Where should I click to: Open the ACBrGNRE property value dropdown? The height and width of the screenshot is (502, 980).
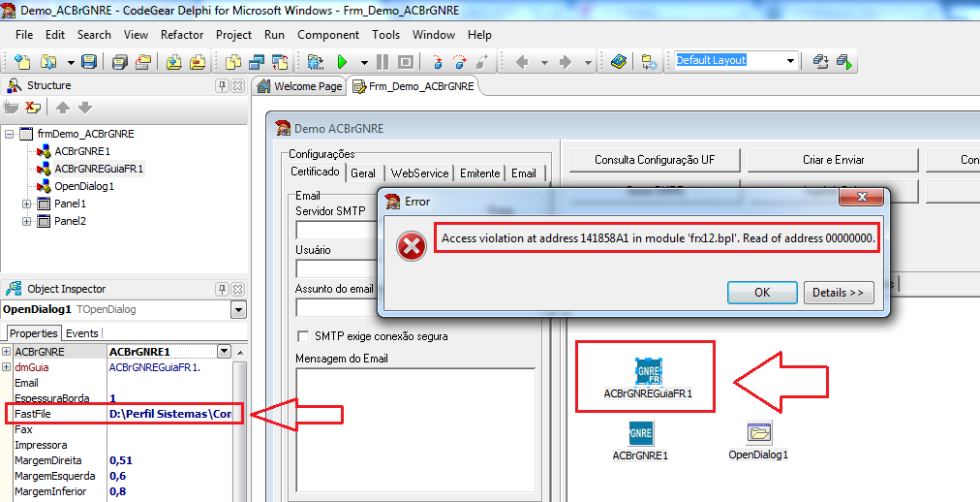[x=225, y=352]
